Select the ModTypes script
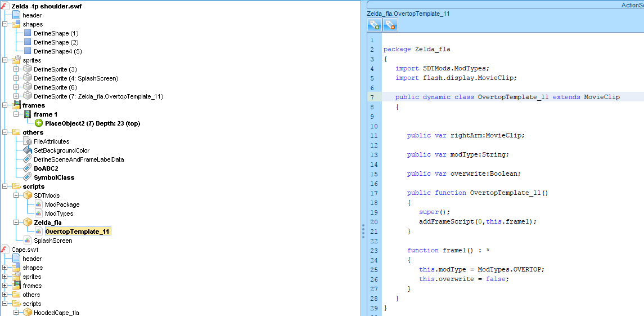 (58, 213)
